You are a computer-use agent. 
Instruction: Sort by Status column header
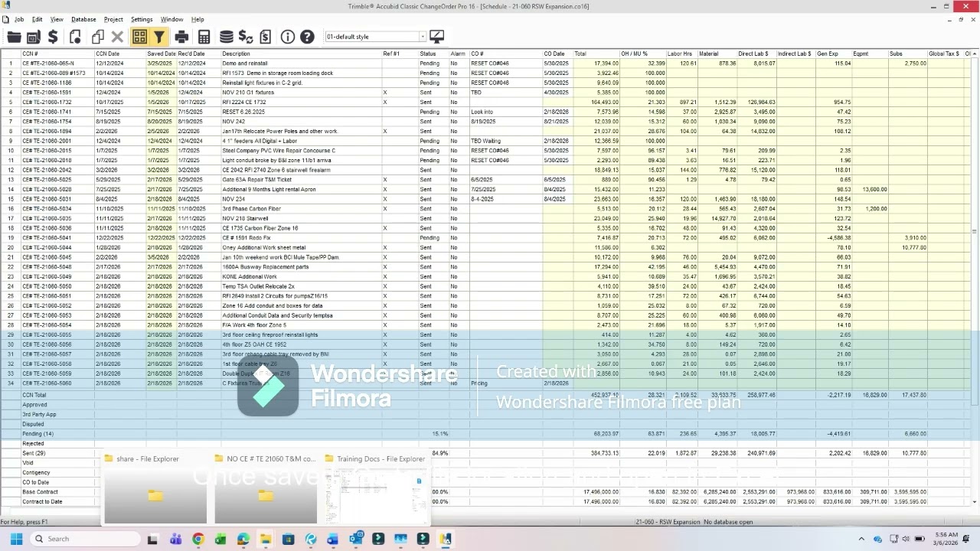coord(433,54)
